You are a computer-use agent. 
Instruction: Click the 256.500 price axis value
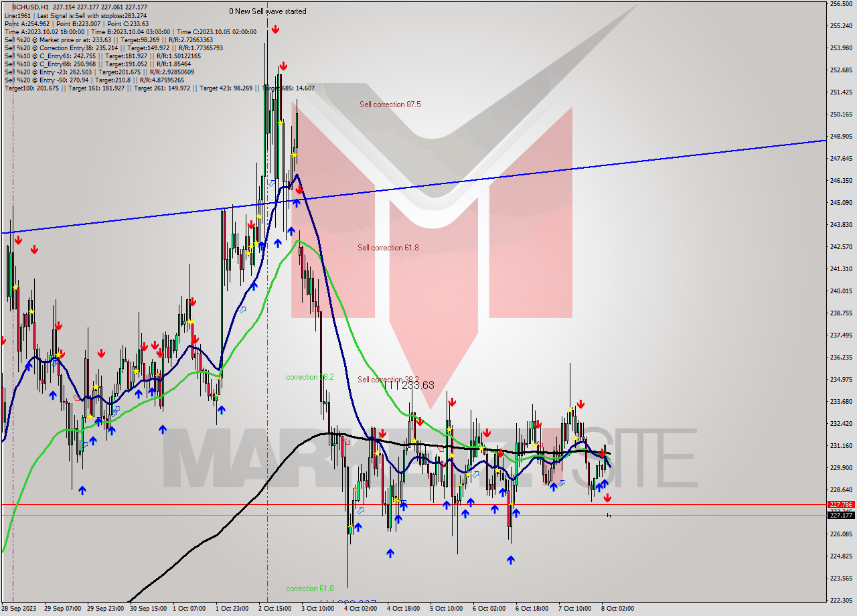(x=841, y=4)
